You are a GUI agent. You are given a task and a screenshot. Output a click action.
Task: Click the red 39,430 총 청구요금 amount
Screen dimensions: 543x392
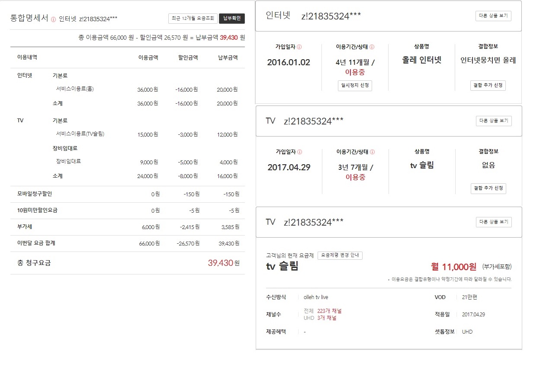pyautogui.click(x=220, y=263)
